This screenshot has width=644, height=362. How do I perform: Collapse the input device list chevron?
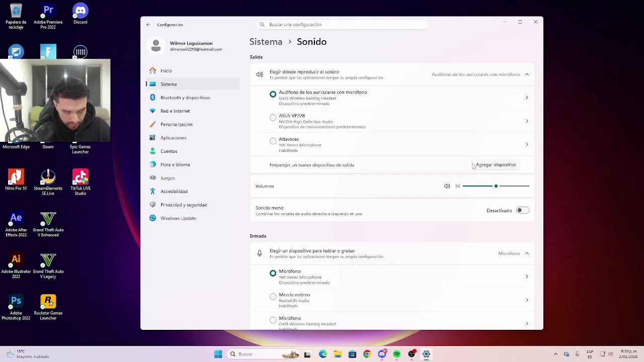coord(527,253)
